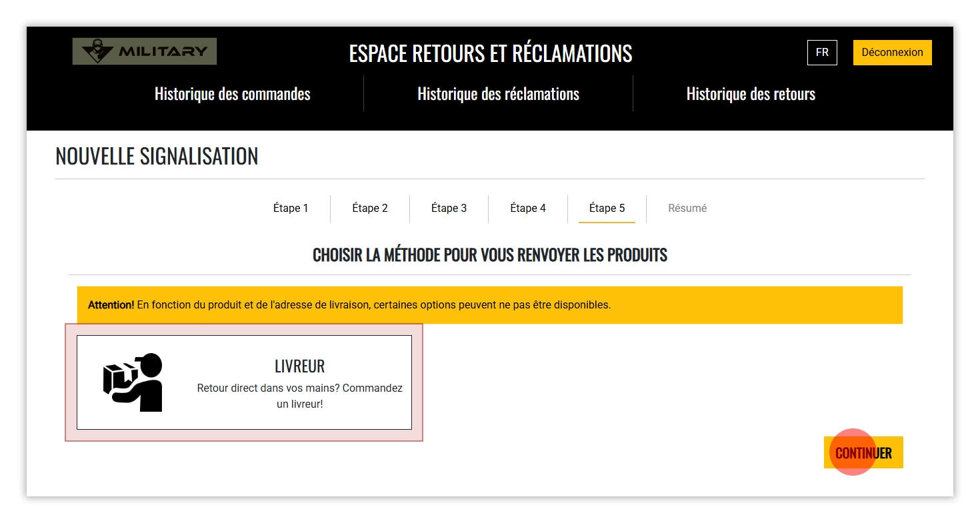Viewport: 980px width, 523px height.
Task: Click the Military logo in header
Action: [145, 51]
